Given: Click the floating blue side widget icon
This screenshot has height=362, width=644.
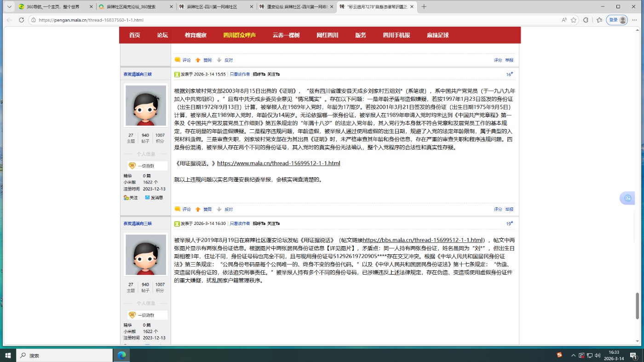Looking at the screenshot, I should click(x=628, y=198).
